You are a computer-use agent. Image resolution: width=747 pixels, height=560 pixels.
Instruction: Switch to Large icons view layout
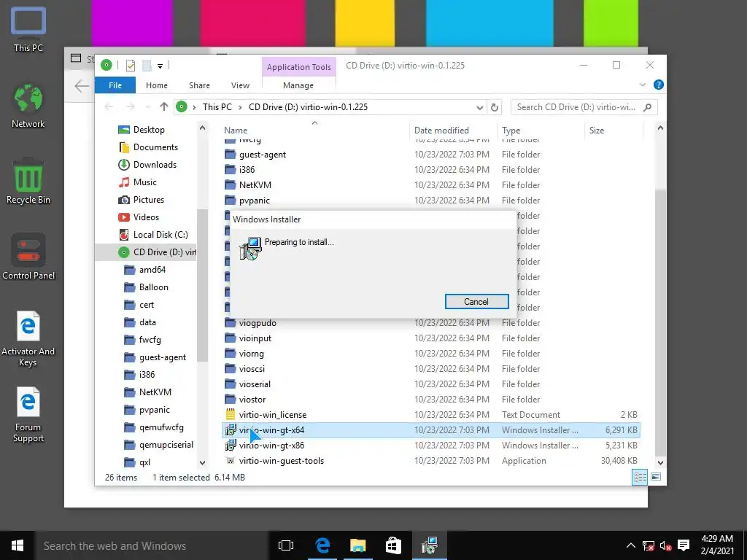tap(656, 477)
